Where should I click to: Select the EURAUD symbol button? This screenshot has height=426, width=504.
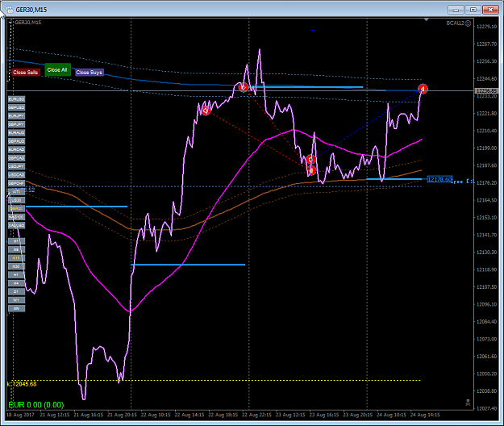click(x=16, y=133)
